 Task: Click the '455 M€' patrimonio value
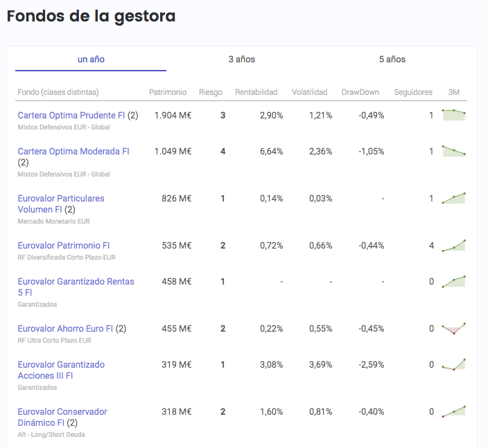coord(177,329)
